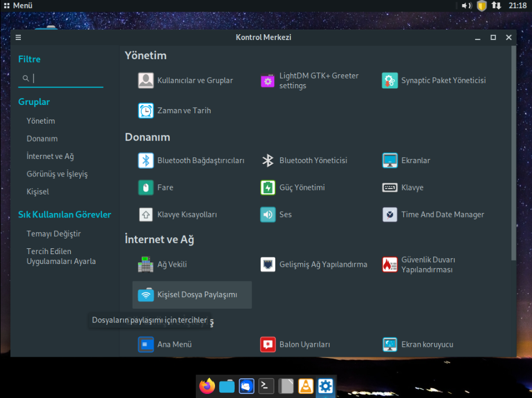Viewport: 532px width, 398px height.
Task: Open Güç Yönetimi power settings
Action: (x=293, y=187)
